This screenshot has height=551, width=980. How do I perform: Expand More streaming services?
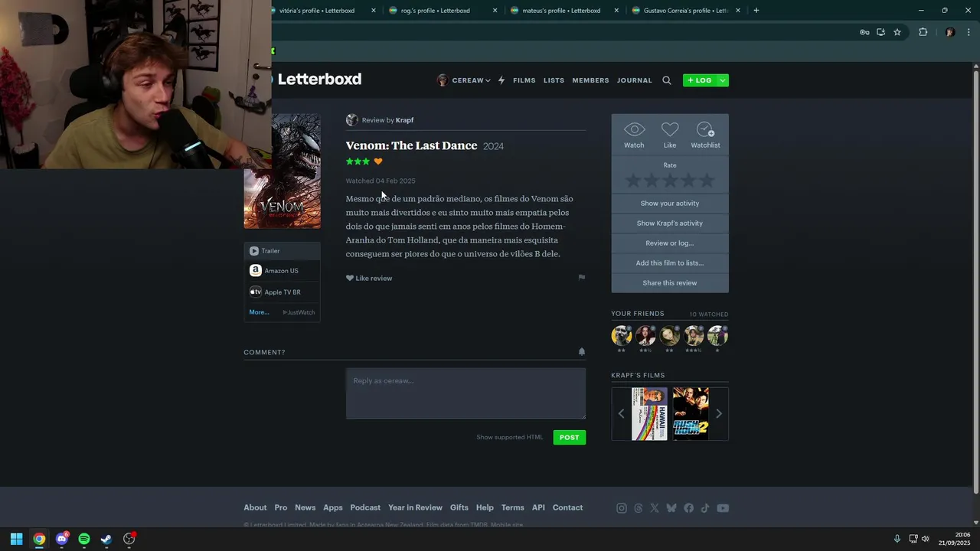[x=259, y=312]
